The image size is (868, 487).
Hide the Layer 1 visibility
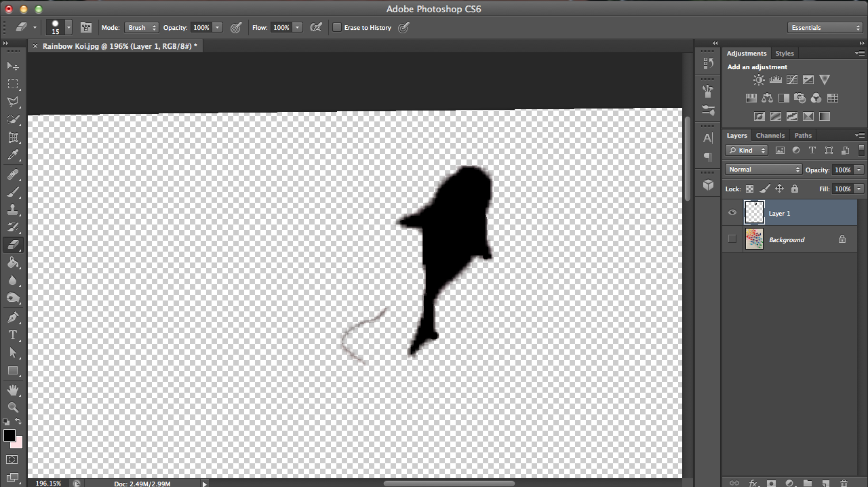[x=732, y=212]
